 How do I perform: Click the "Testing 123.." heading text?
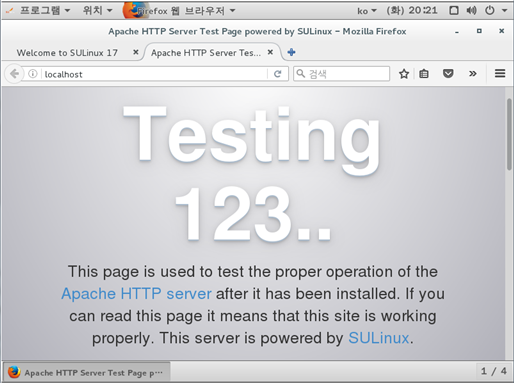(251, 173)
